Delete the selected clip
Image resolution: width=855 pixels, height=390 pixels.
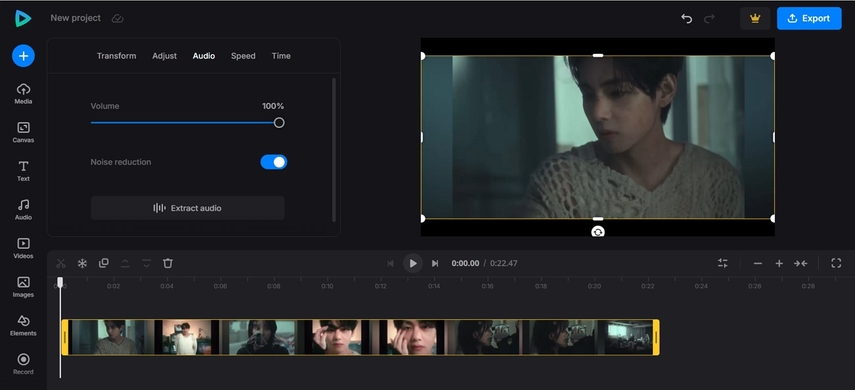click(x=168, y=263)
